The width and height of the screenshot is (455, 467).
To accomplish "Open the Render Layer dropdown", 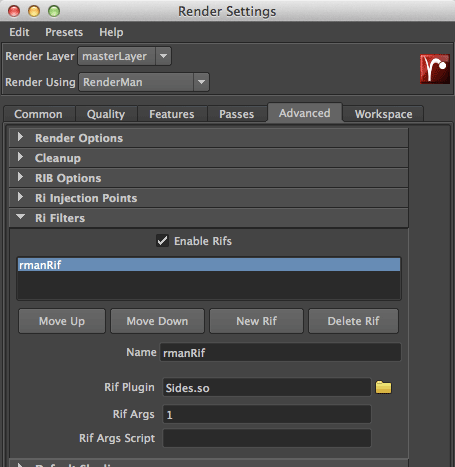I will 125,56.
